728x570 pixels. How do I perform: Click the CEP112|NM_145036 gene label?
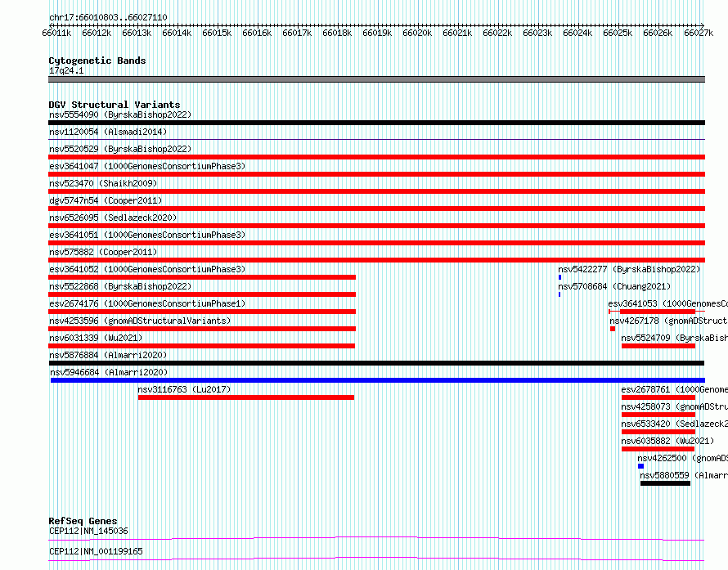[88, 531]
